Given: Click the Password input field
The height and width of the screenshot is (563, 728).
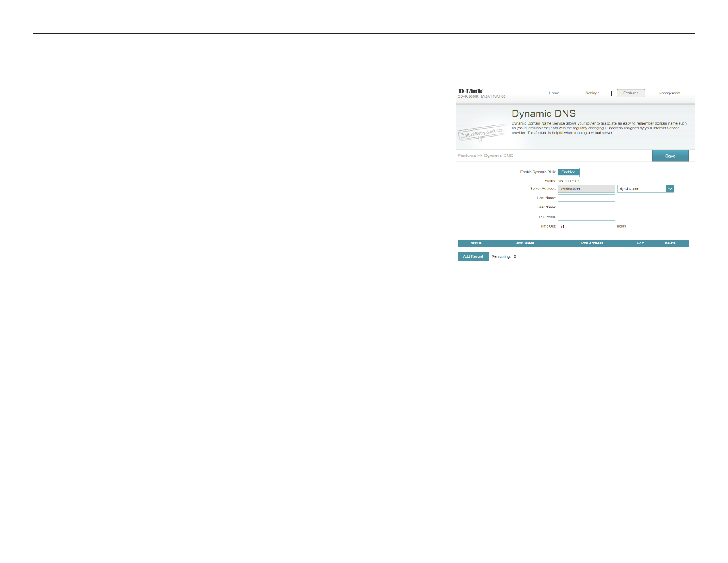Looking at the screenshot, I should (586, 217).
